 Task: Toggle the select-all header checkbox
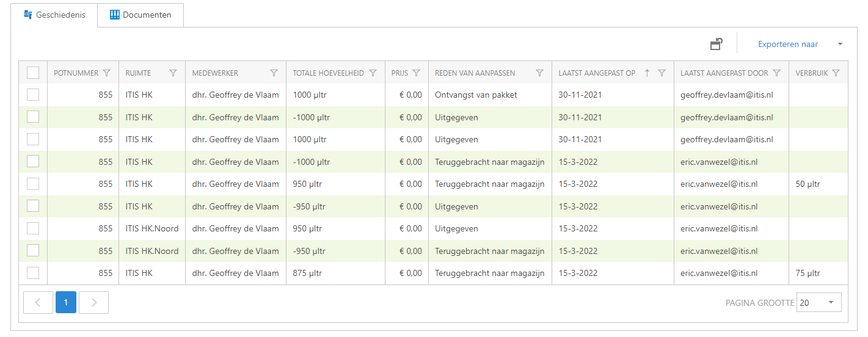(x=33, y=73)
